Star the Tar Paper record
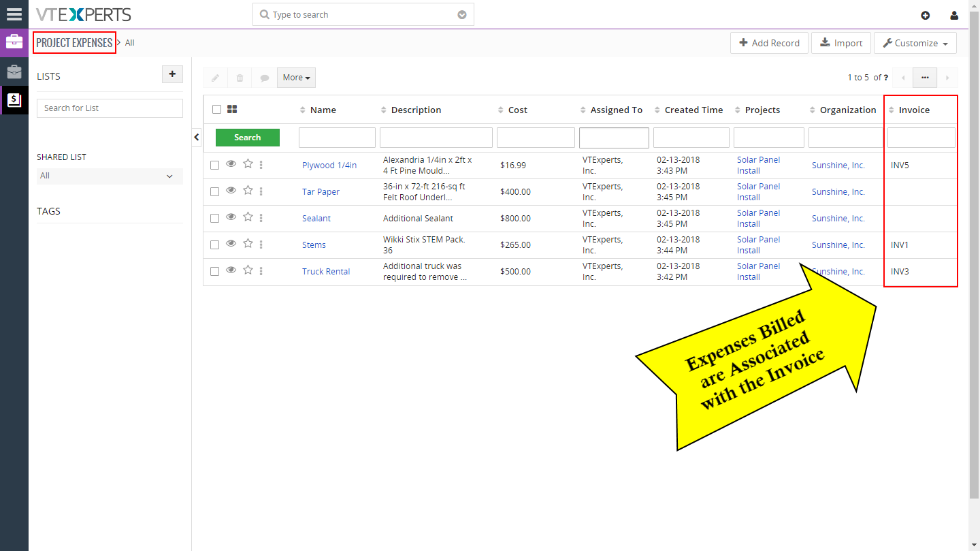The image size is (980, 551). tap(248, 190)
